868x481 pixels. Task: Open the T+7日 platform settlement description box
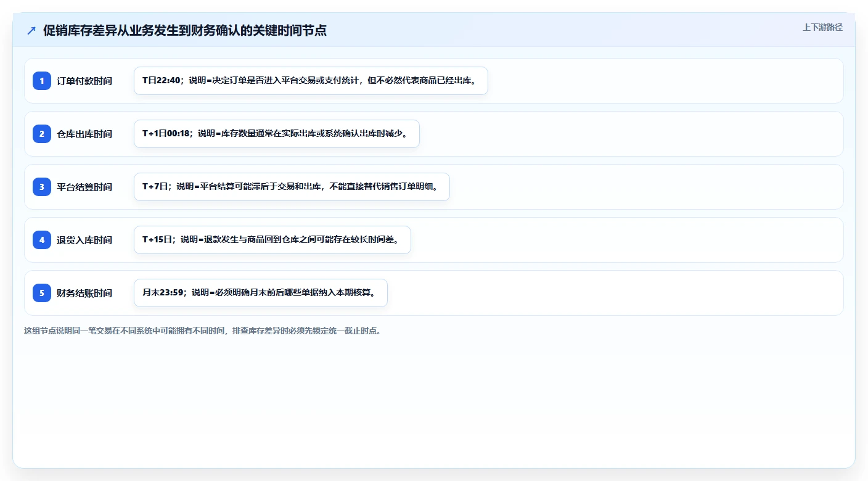(x=292, y=187)
